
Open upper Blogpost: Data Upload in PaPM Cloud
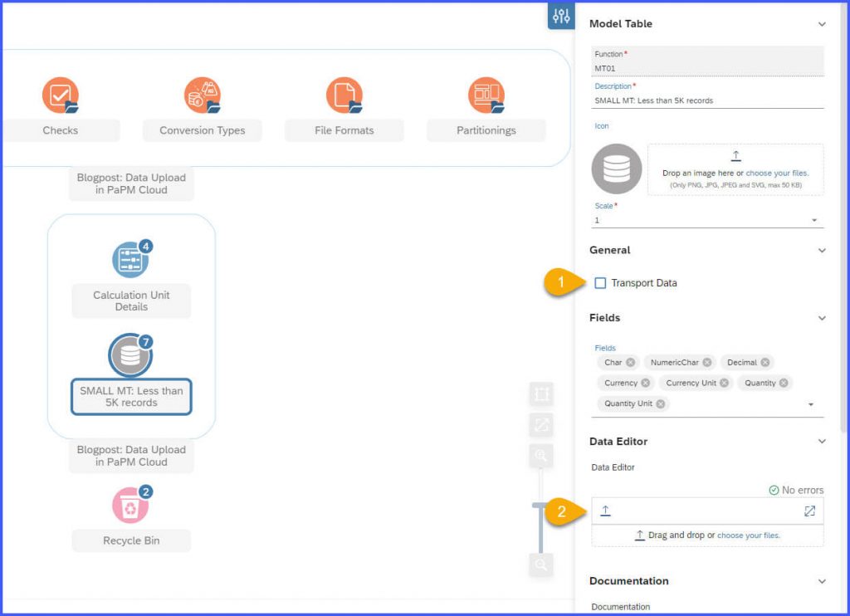pos(131,183)
